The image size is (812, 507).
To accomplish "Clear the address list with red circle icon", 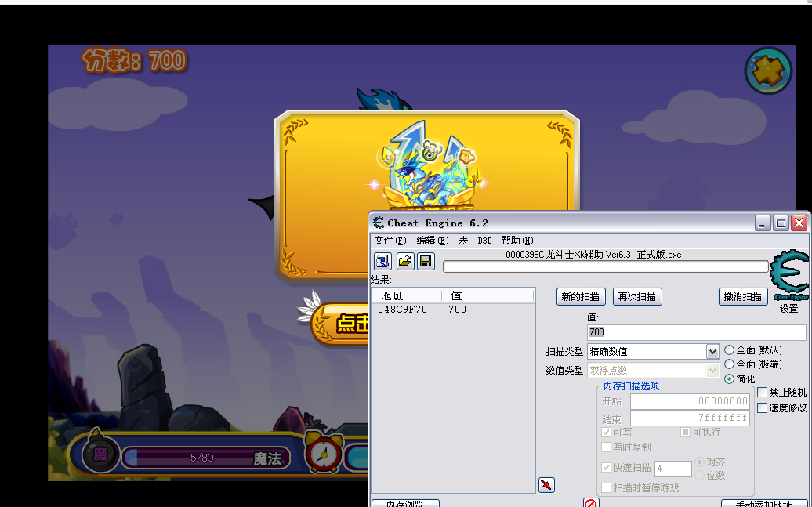I will coord(591,502).
